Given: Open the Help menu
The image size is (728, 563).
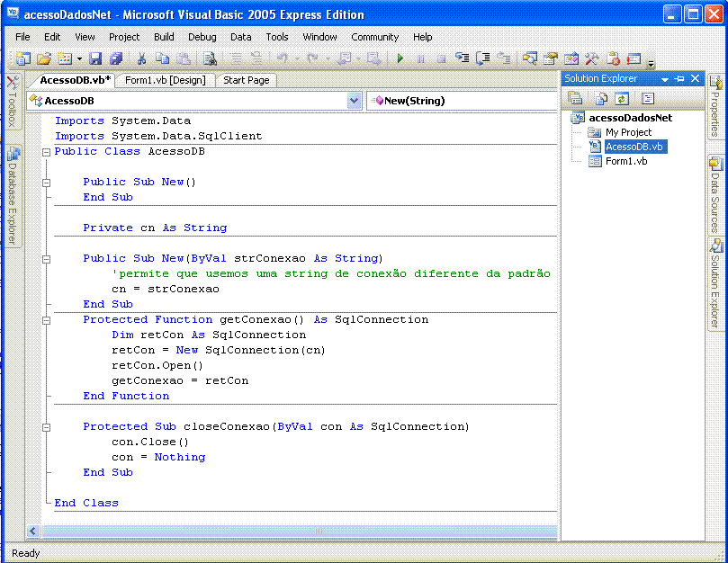Looking at the screenshot, I should (x=423, y=37).
